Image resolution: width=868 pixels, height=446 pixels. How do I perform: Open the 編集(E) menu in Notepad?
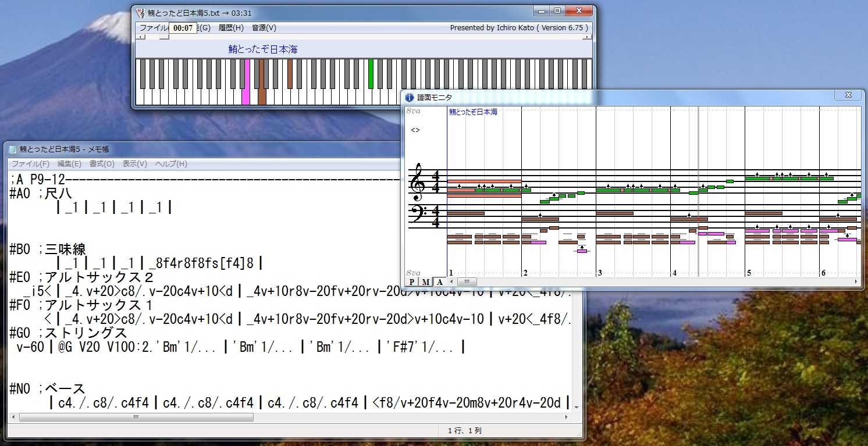click(x=69, y=164)
